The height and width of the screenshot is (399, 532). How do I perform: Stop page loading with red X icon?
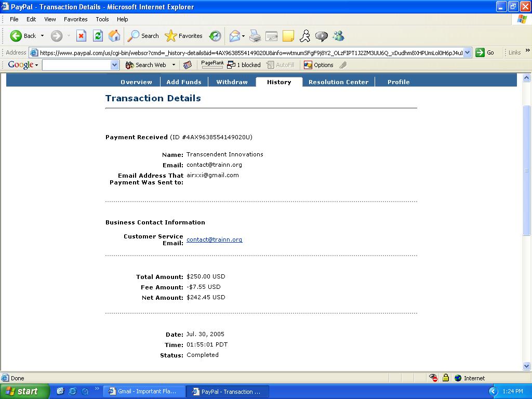point(81,36)
